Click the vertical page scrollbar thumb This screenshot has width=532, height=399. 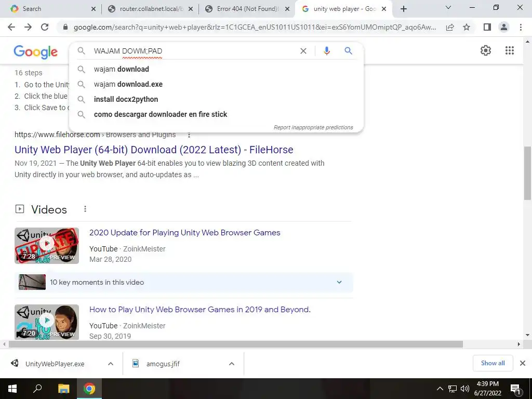[x=528, y=173]
